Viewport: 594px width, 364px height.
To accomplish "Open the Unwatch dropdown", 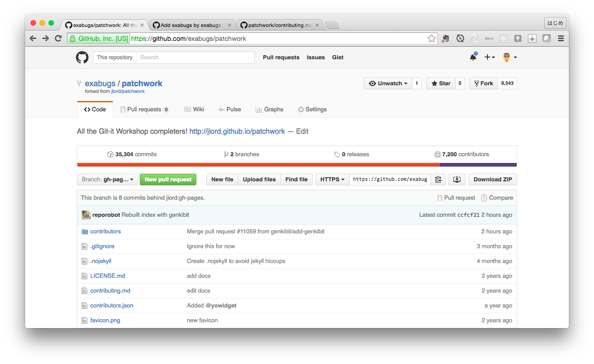I will 388,83.
